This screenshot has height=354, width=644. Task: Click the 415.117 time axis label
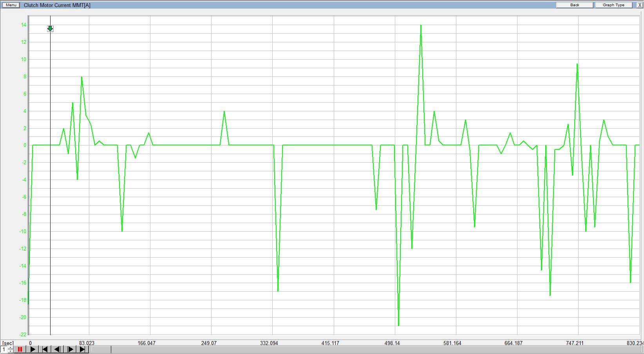pos(330,343)
